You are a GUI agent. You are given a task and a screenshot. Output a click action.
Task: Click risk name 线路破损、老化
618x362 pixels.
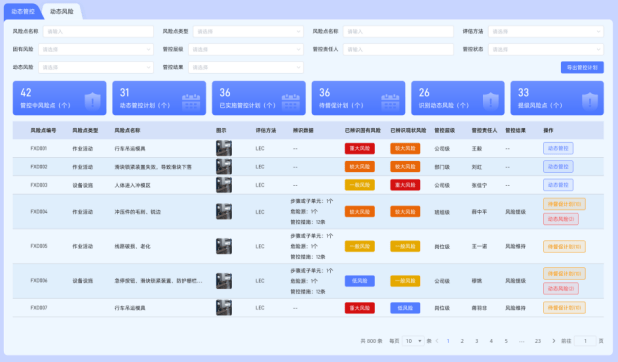132,246
